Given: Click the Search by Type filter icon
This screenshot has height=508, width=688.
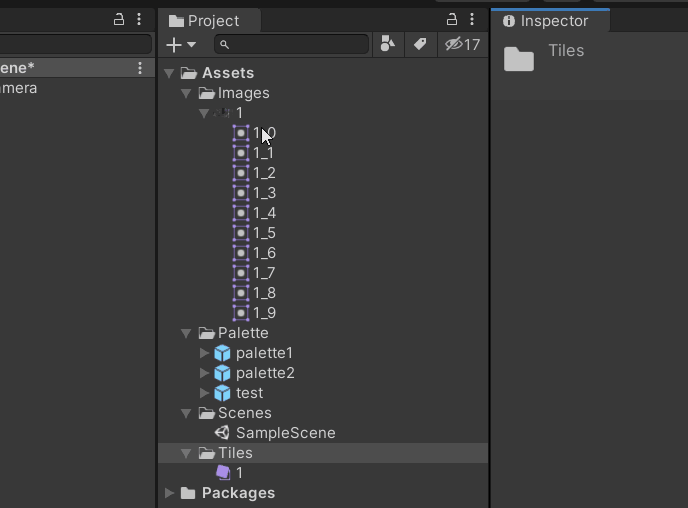Looking at the screenshot, I should click(387, 44).
